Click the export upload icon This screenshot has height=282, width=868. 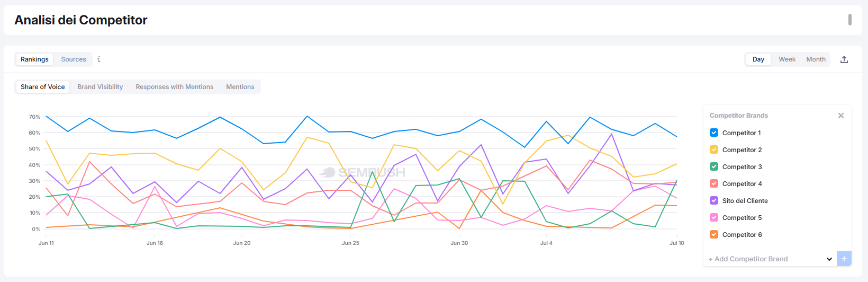click(844, 59)
